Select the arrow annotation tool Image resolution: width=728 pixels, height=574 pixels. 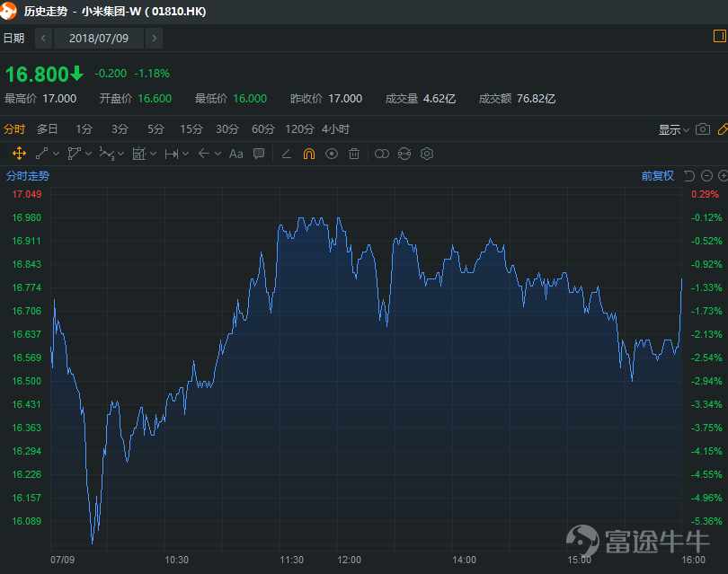click(x=204, y=154)
